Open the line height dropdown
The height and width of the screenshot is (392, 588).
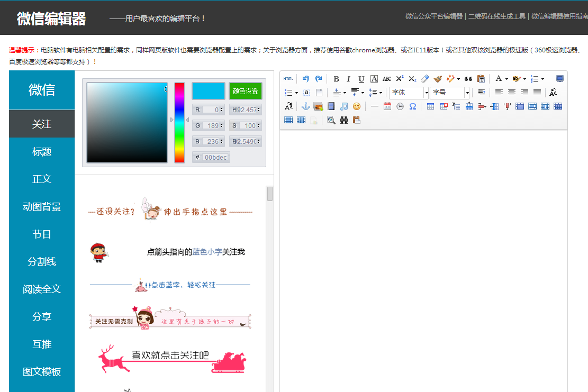(x=381, y=93)
